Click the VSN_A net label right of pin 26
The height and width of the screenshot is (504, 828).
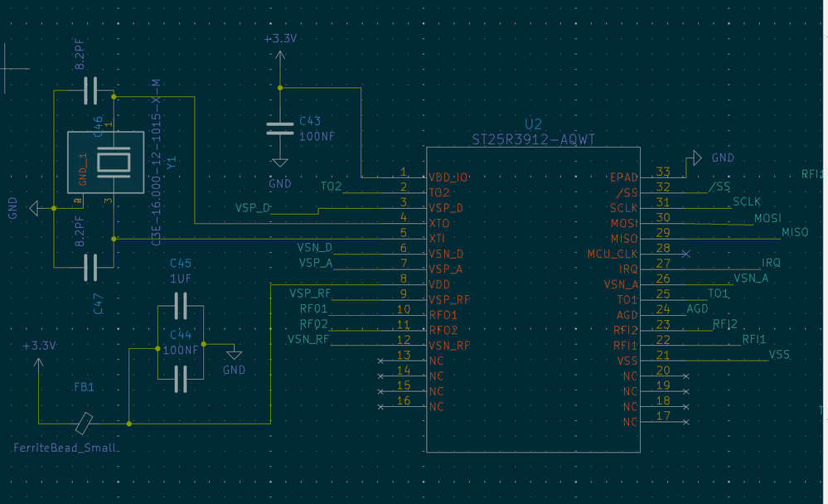pyautogui.click(x=751, y=278)
